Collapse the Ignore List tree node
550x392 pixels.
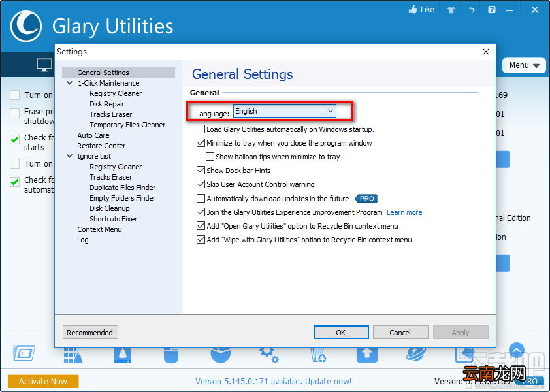click(70, 156)
